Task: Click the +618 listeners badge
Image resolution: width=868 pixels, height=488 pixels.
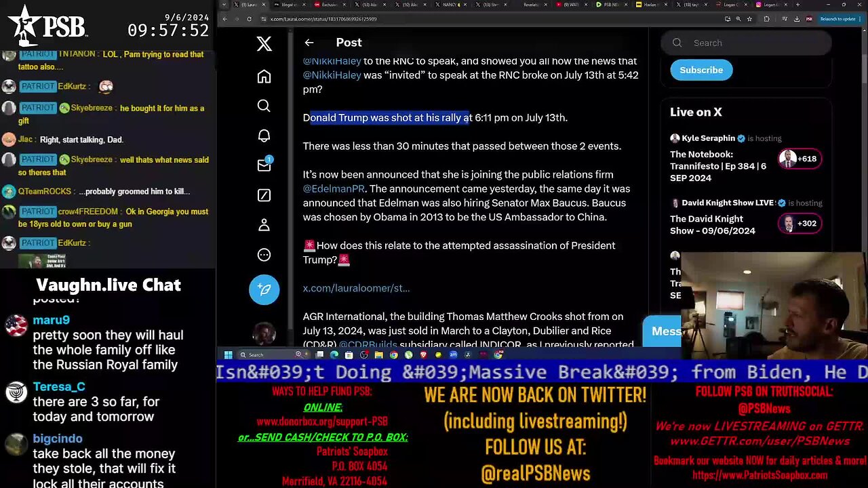Action: tap(800, 159)
